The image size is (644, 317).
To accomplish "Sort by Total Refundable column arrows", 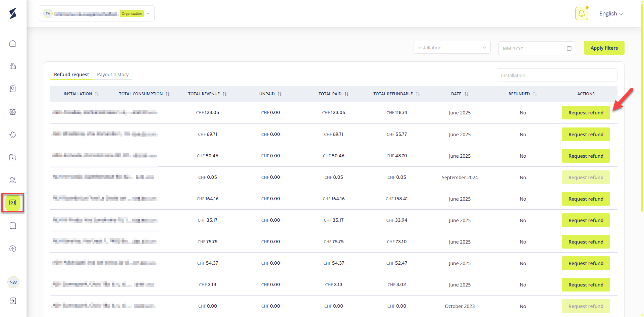I will [418, 94].
